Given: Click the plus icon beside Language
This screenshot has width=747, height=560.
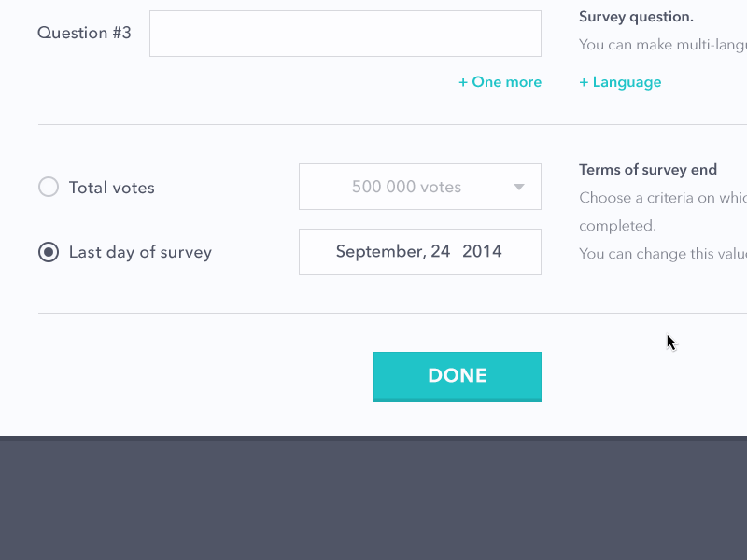Looking at the screenshot, I should (584, 82).
